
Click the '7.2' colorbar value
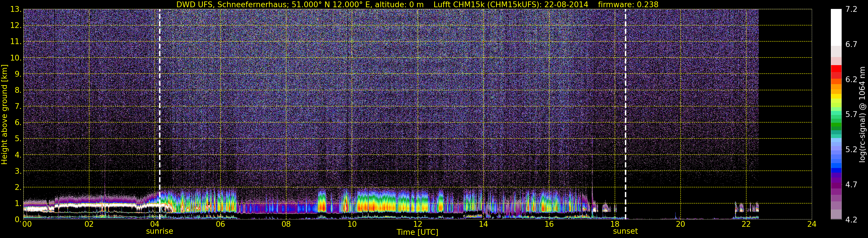pyautogui.click(x=851, y=9)
